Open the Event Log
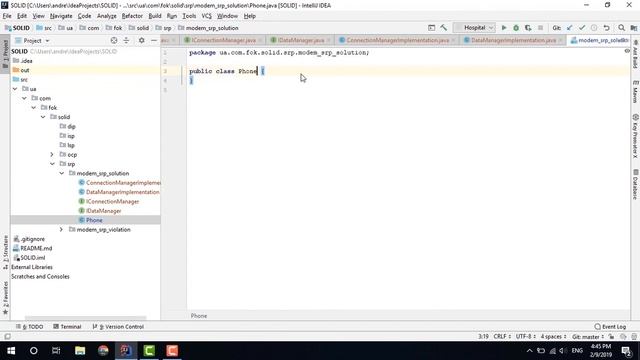Viewport: 640px width, 360px height. tap(610, 327)
